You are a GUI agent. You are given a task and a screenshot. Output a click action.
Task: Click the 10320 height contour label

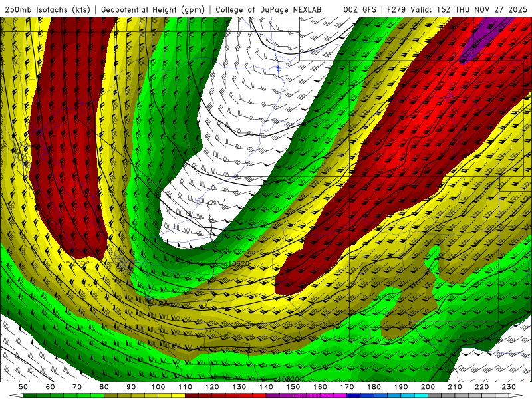point(239,263)
